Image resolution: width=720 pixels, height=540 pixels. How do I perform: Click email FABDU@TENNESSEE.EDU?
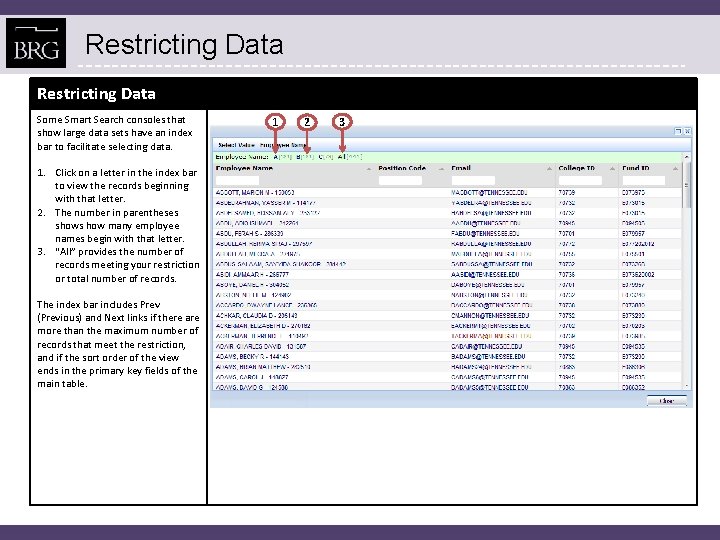click(485, 234)
